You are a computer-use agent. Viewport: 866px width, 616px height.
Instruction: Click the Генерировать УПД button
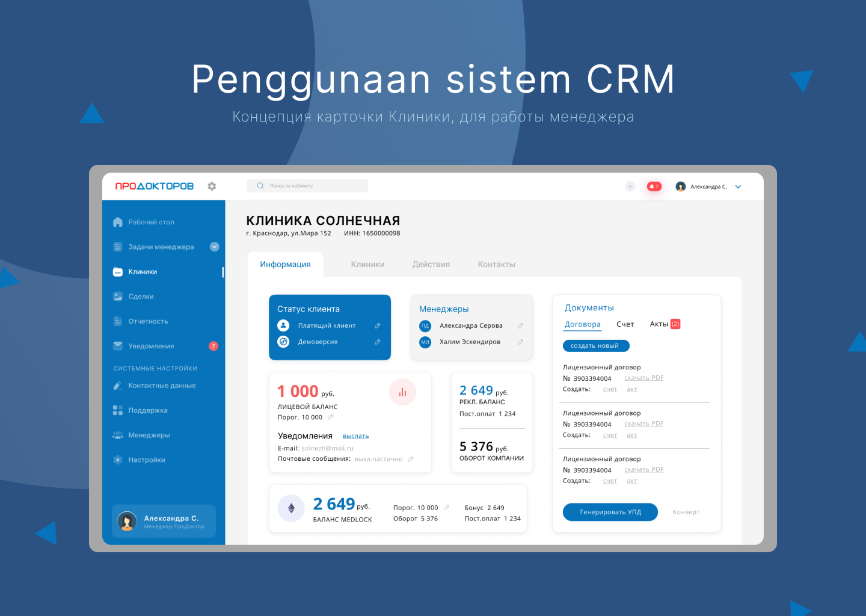[610, 512]
